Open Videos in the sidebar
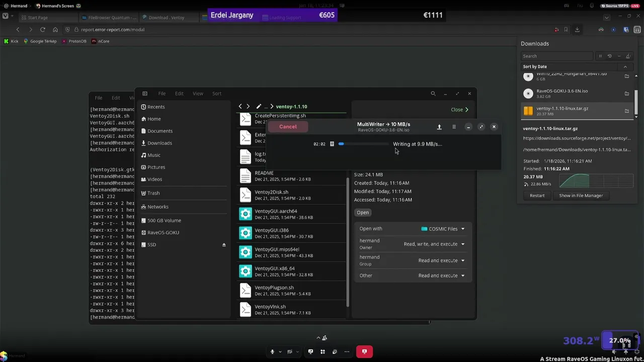644x362 pixels. [x=183, y=179]
